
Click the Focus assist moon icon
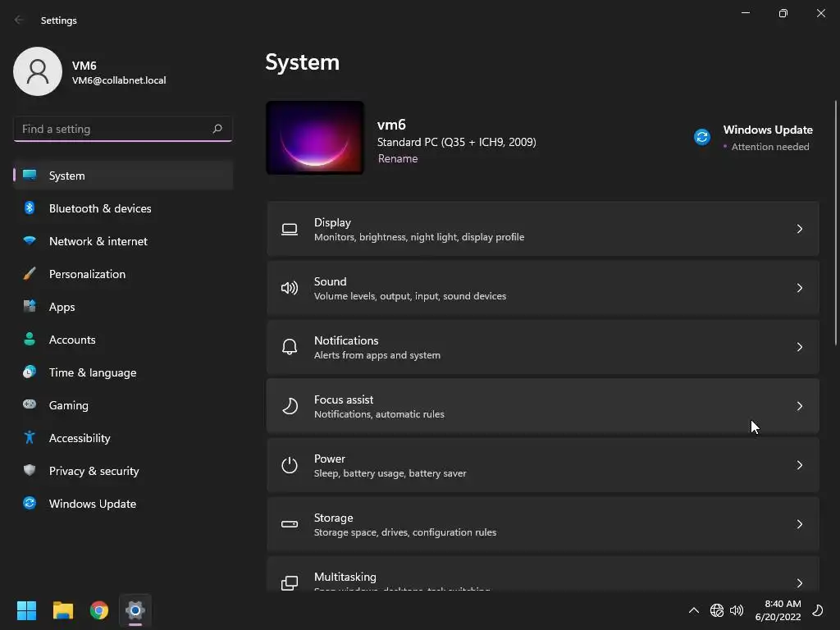(290, 406)
